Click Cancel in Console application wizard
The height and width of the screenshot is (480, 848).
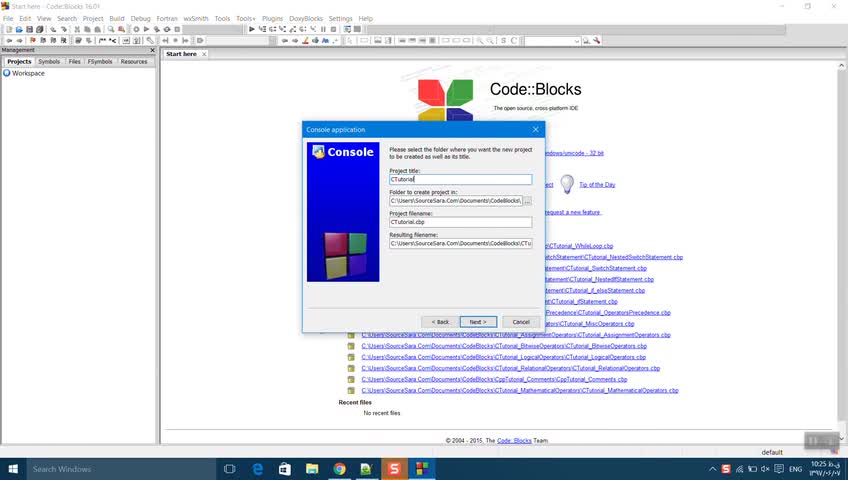521,322
